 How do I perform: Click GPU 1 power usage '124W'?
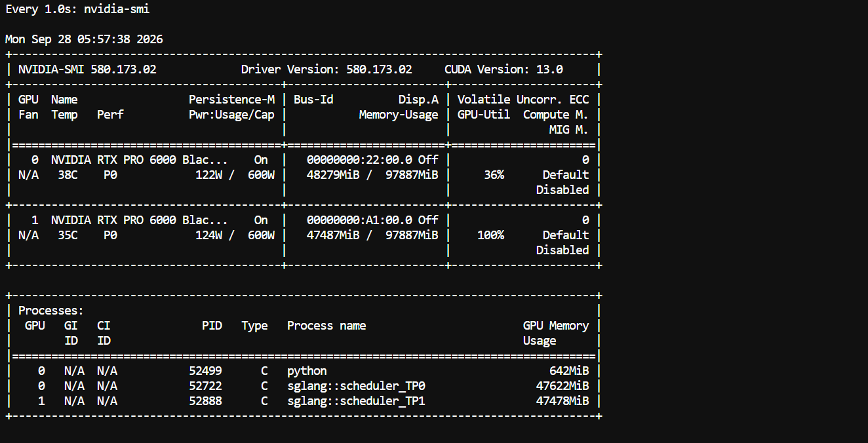point(208,235)
